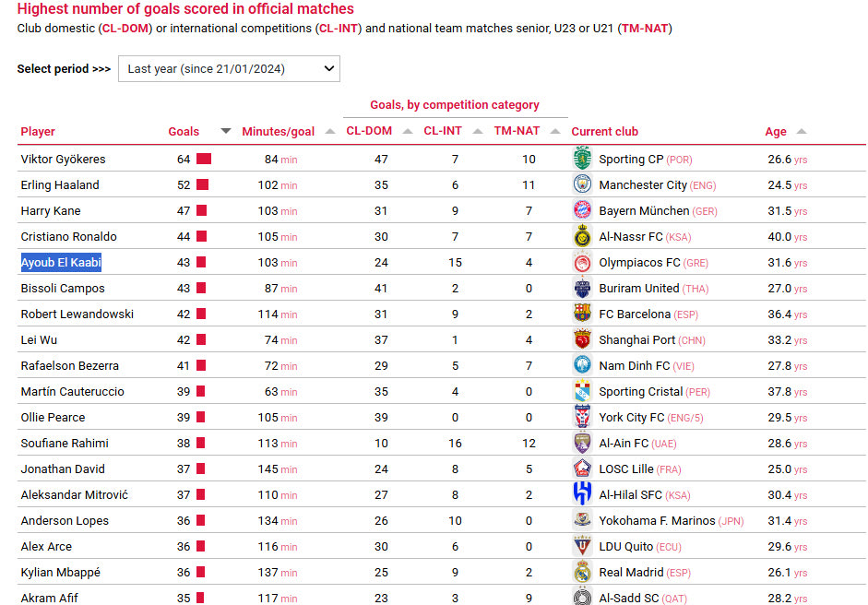Click the FC Barcelona club crest
Screen dimensions: 868x605
(x=582, y=314)
